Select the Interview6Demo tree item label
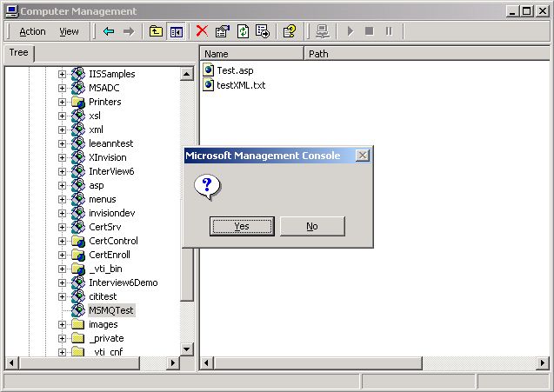The width and height of the screenshot is (554, 392). tap(123, 282)
